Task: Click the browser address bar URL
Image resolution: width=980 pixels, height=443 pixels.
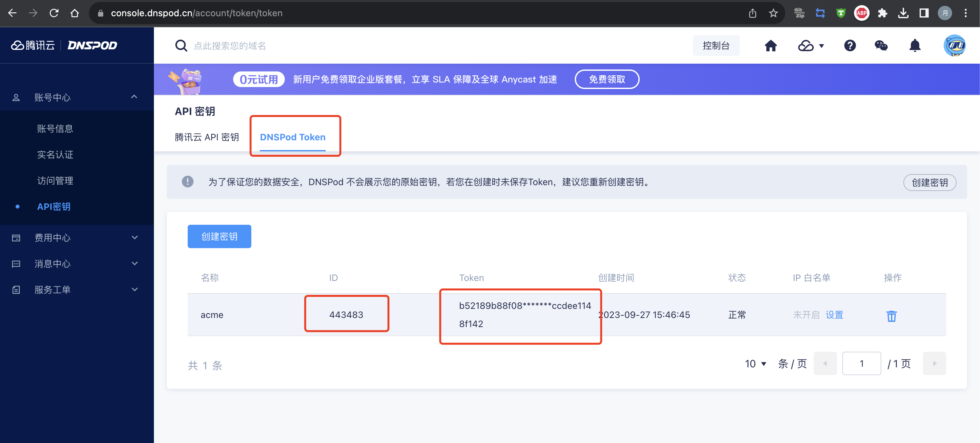Action: (x=197, y=13)
